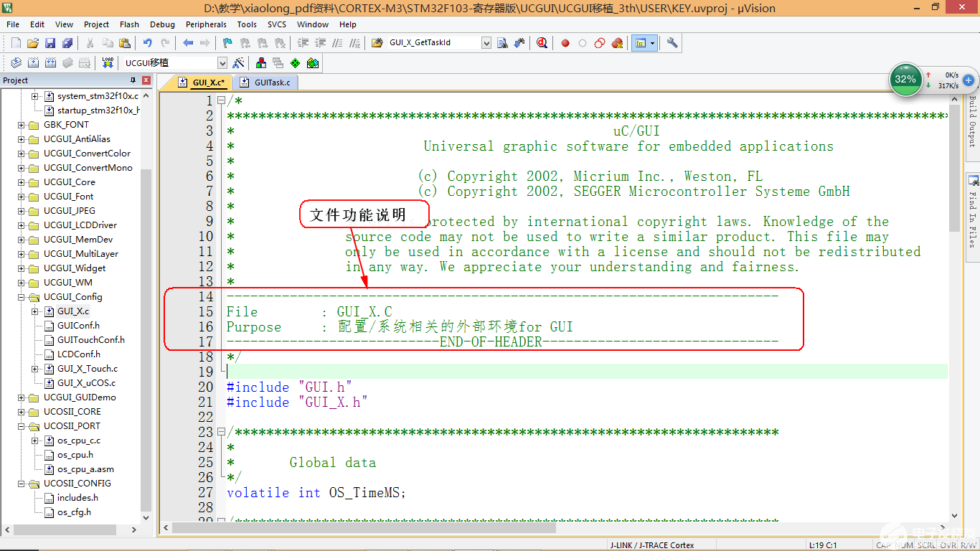The image size is (980, 551).
Task: Comment out selection icon
Action: tap(337, 43)
